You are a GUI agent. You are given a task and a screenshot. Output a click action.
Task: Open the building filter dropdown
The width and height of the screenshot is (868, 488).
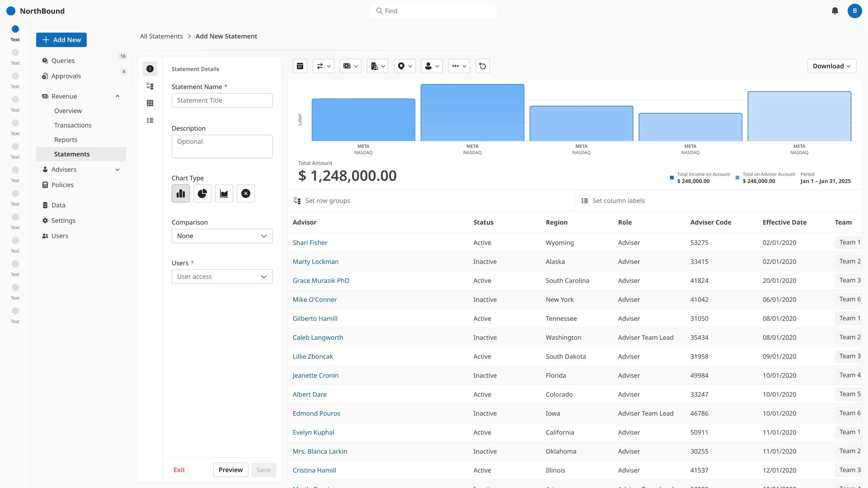coord(377,66)
